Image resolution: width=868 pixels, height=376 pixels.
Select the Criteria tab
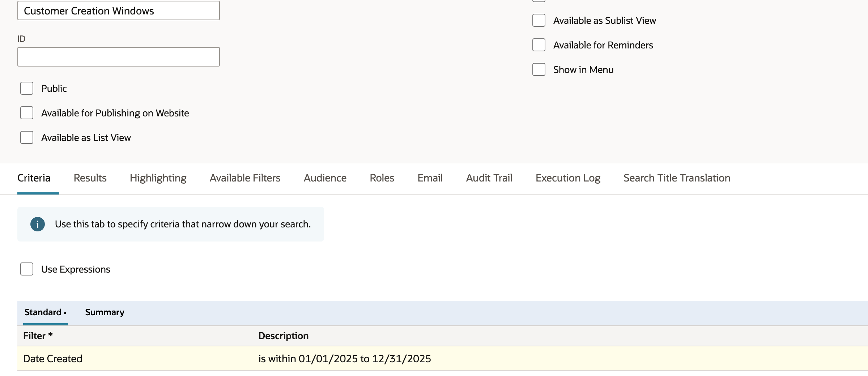pos(34,178)
